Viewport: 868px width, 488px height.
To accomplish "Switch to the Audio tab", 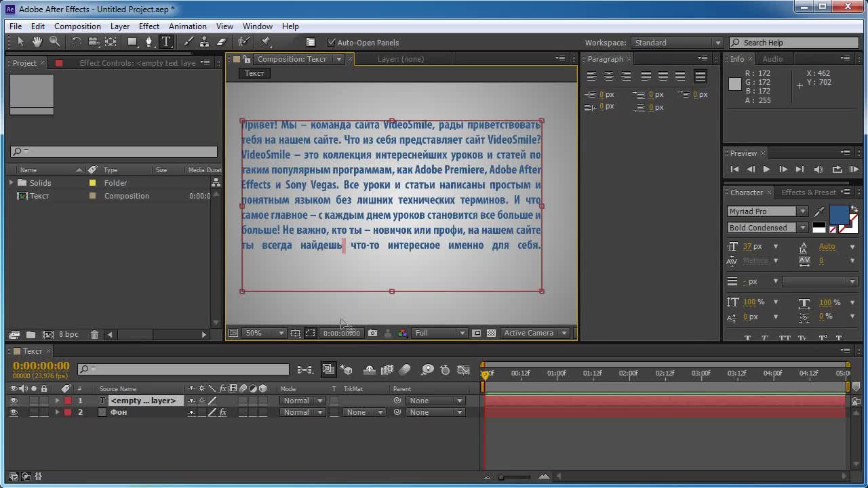I will (x=772, y=59).
